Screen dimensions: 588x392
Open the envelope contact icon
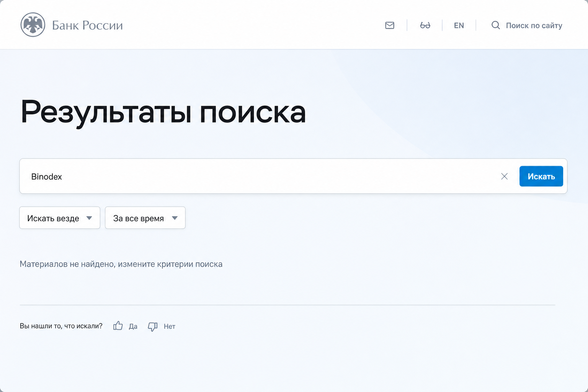[390, 25]
